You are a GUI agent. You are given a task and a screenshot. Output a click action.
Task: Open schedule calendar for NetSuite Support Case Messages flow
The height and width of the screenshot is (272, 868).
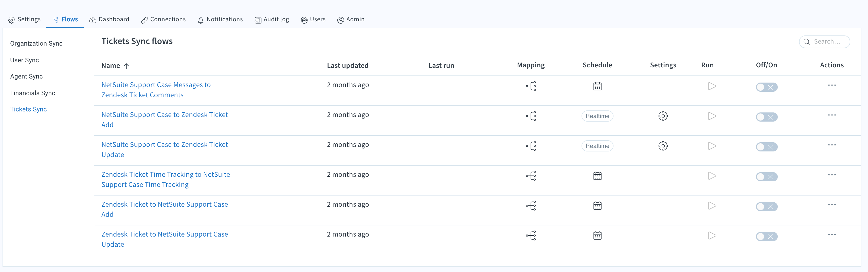(597, 86)
